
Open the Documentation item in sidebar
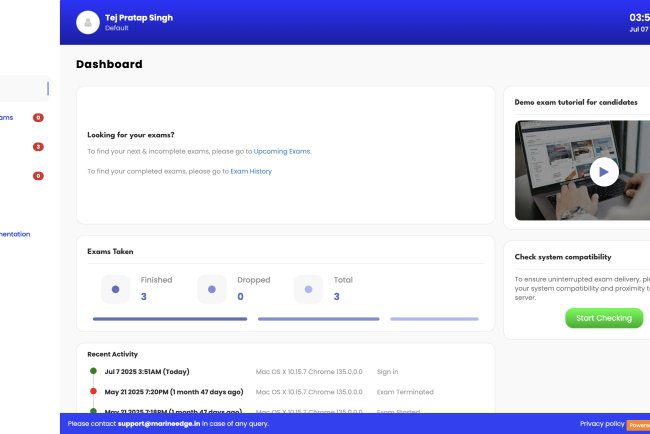pos(14,234)
